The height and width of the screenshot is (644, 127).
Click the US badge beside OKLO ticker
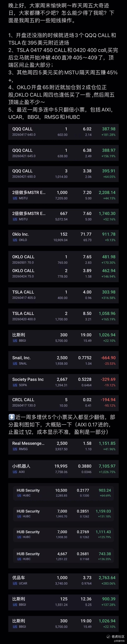[15, 240]
